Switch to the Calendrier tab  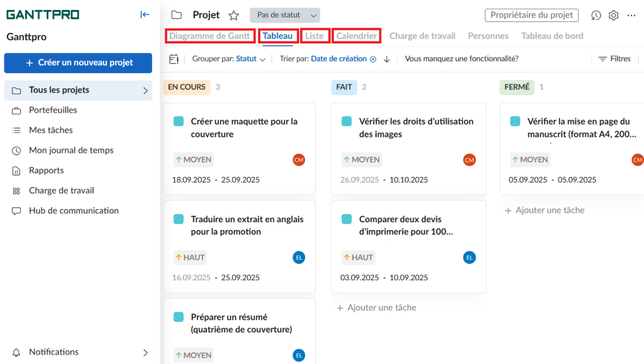(x=356, y=36)
